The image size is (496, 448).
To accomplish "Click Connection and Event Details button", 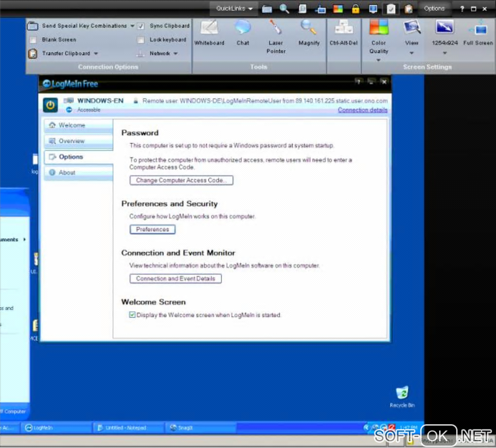I will (x=176, y=278).
